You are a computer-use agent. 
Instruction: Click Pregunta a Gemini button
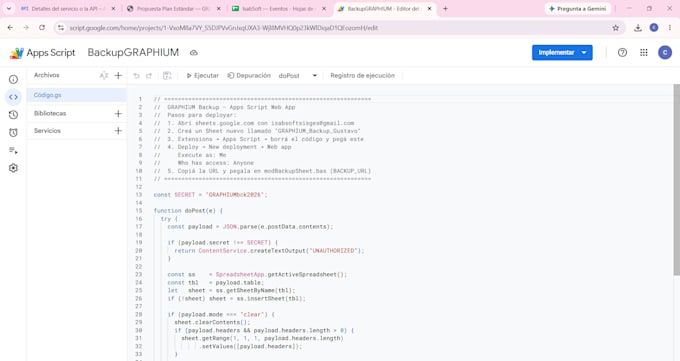point(578,9)
